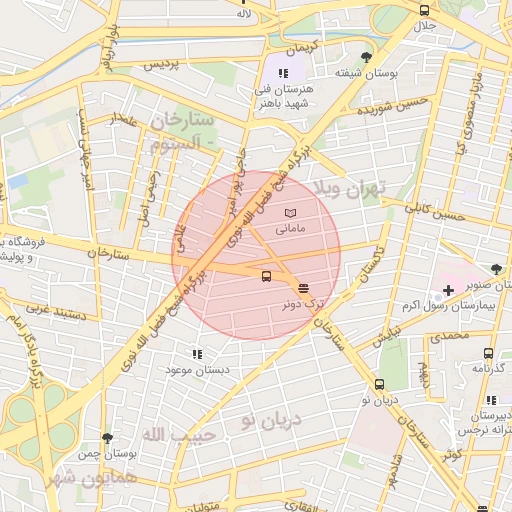The height and width of the screenshot is (512, 512).
Task: Select the tree icon of بوستان شیفته park
Action: [366, 57]
